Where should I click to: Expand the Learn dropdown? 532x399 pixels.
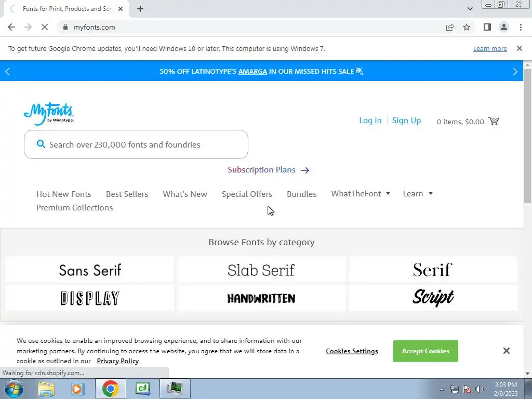point(418,194)
